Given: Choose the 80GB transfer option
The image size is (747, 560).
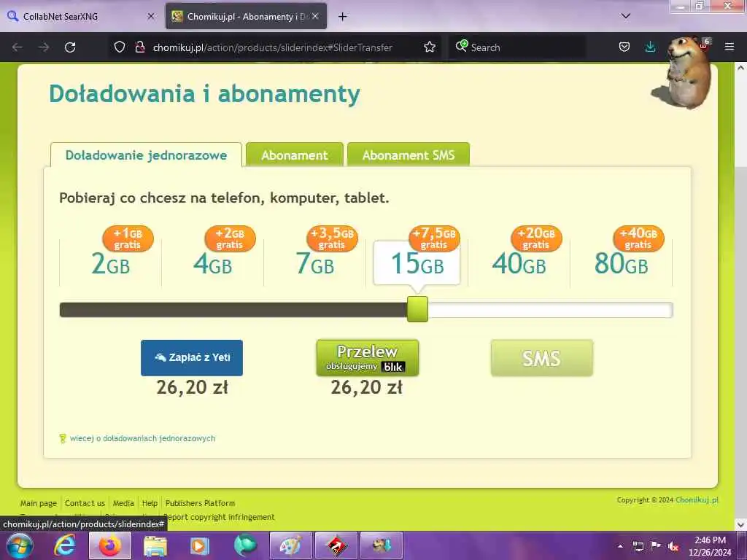Looking at the screenshot, I should (x=622, y=263).
